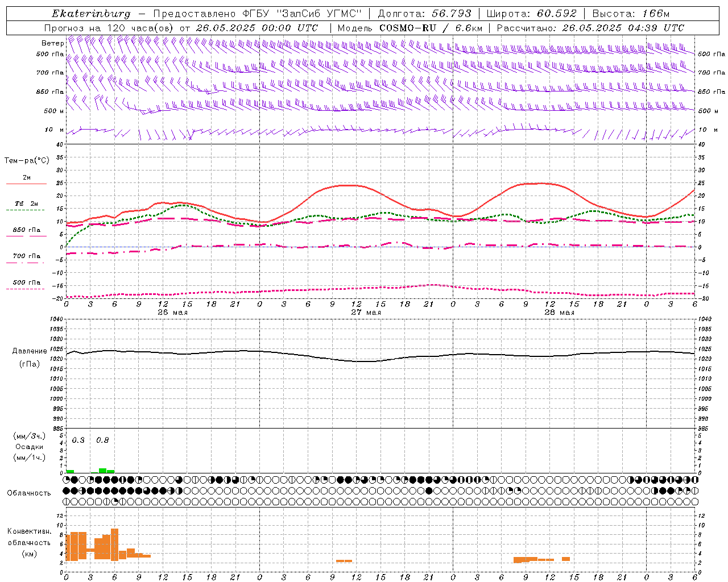Click 'Рассчитано: 26.05.2025 04:39 UTC' timestamp

590,28
